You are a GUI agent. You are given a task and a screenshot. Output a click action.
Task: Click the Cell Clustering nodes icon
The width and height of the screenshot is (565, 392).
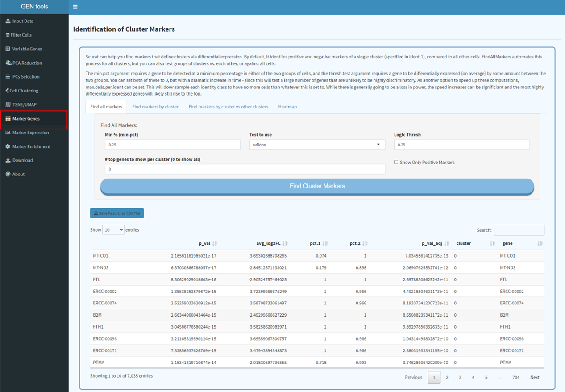click(x=8, y=91)
